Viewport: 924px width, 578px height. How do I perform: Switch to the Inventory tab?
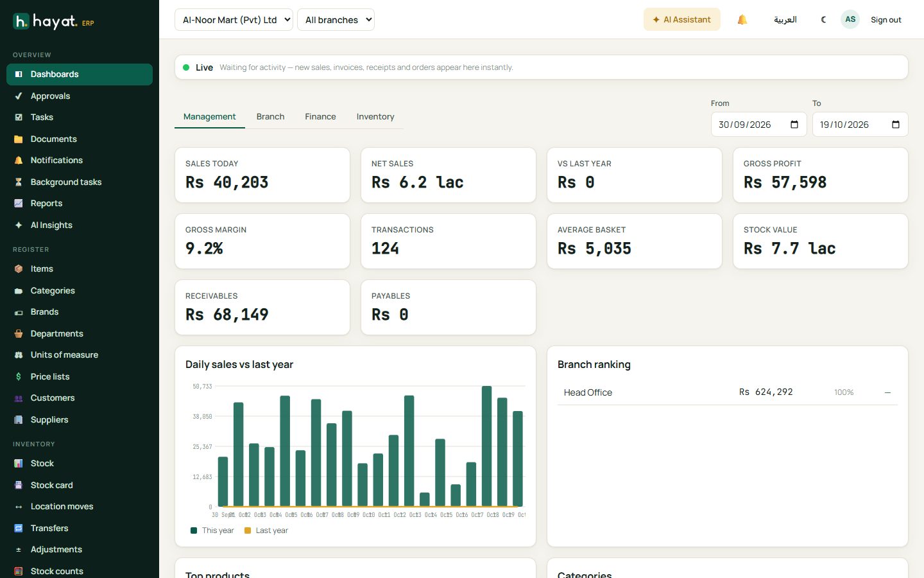pyautogui.click(x=375, y=117)
